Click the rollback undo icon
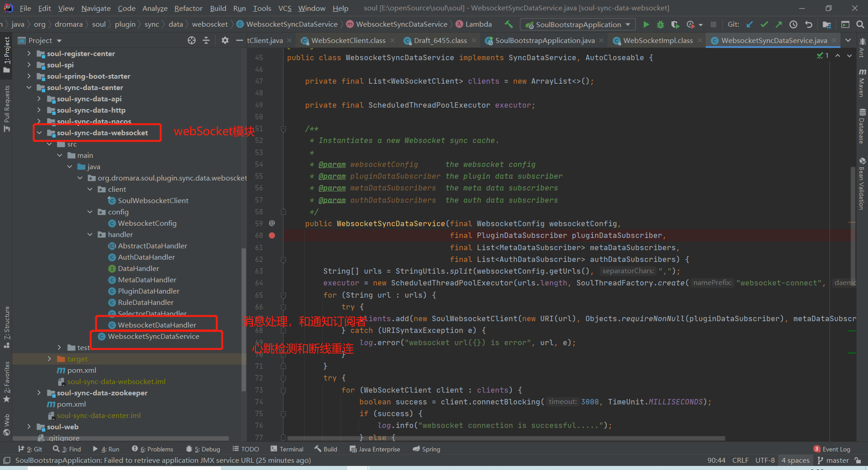 click(x=808, y=24)
